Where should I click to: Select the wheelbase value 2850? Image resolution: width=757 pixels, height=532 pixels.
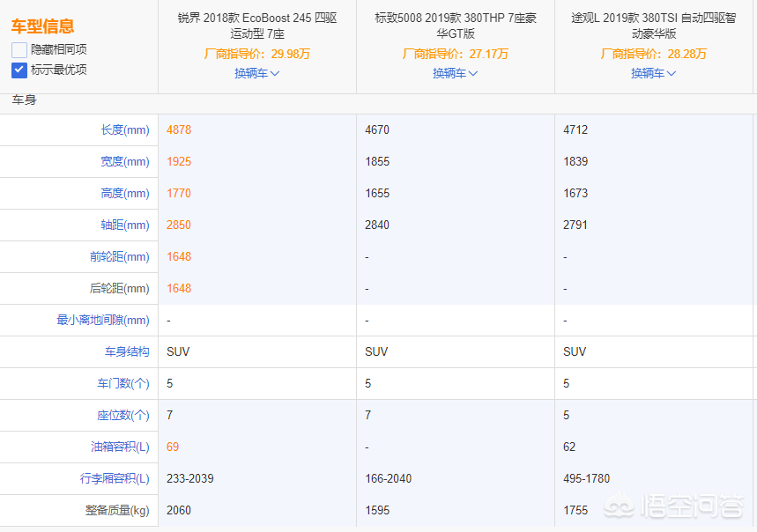[179, 225]
